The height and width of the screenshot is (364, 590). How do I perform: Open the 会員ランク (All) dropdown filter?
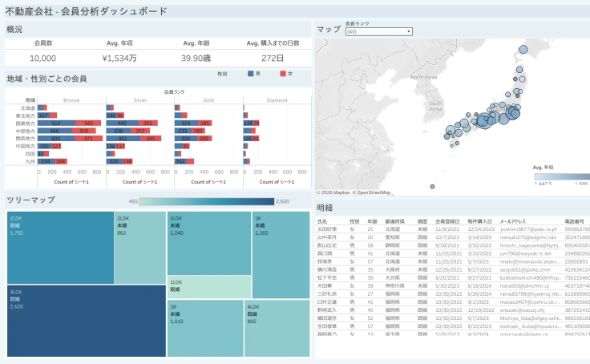(379, 31)
